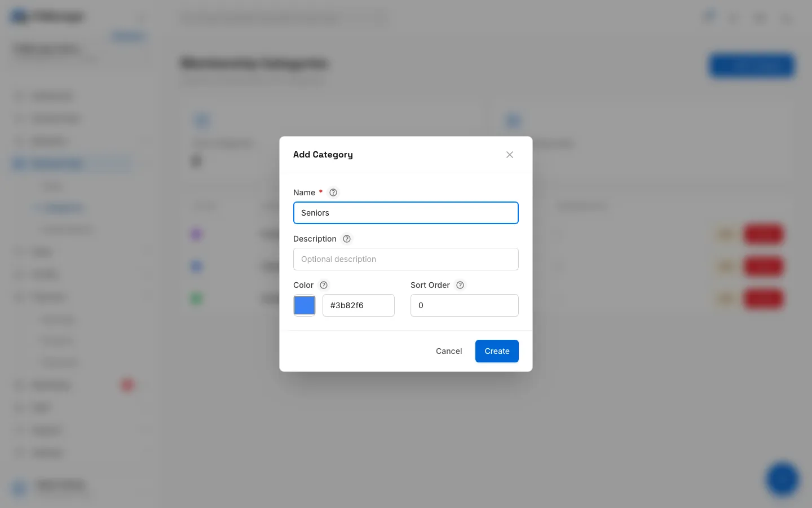Viewport: 812px width, 508px height.
Task: Create the new category
Action: 497,351
